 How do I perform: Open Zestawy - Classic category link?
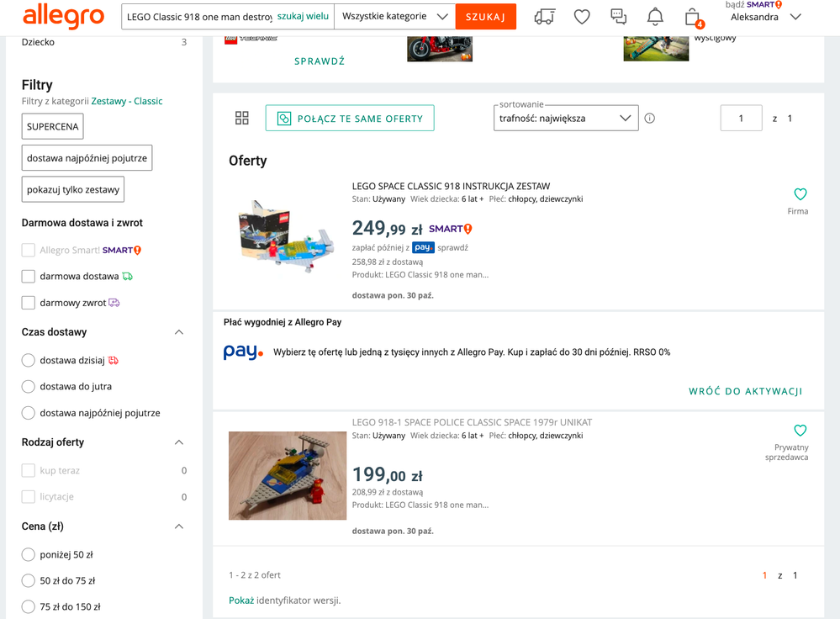tap(127, 101)
